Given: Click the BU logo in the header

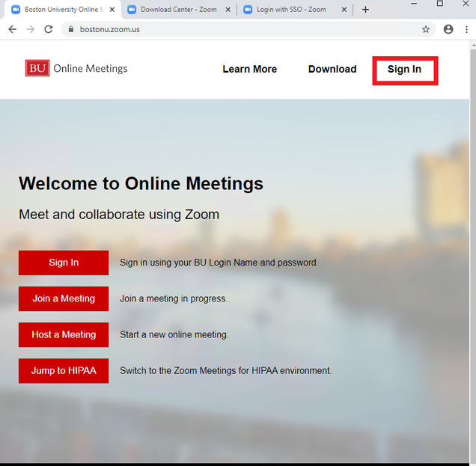Looking at the screenshot, I should click(x=37, y=68).
